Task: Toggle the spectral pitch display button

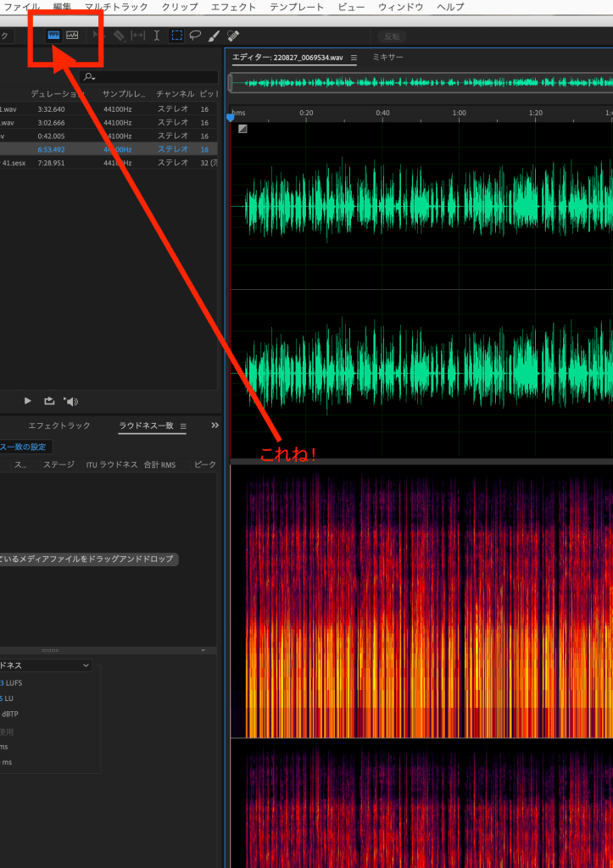Action: click(x=73, y=36)
